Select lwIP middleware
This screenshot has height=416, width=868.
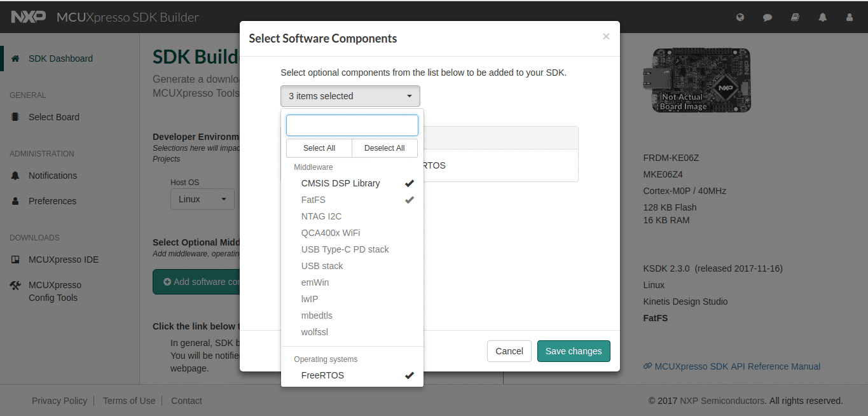352,299
